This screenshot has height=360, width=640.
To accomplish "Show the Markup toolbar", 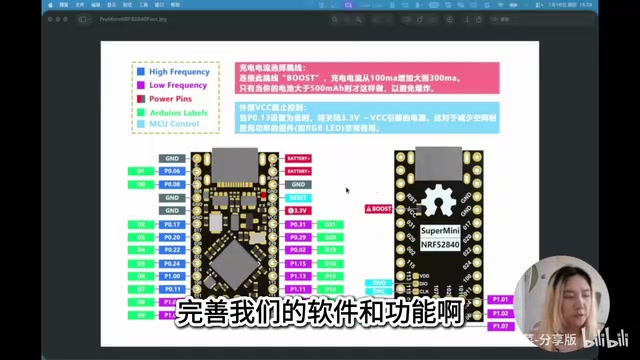I will (449, 19).
